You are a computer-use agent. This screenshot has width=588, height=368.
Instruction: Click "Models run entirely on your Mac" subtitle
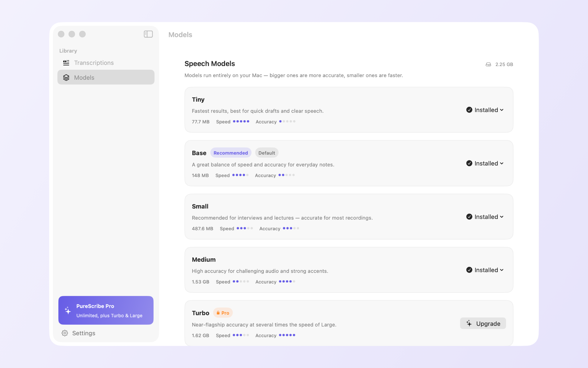coord(294,75)
